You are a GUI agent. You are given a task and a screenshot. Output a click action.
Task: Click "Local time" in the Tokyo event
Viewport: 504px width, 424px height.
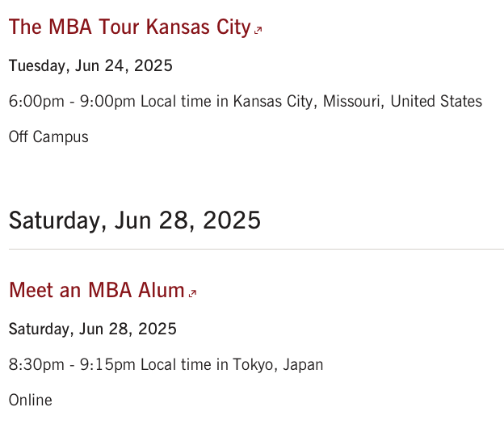coord(176,365)
